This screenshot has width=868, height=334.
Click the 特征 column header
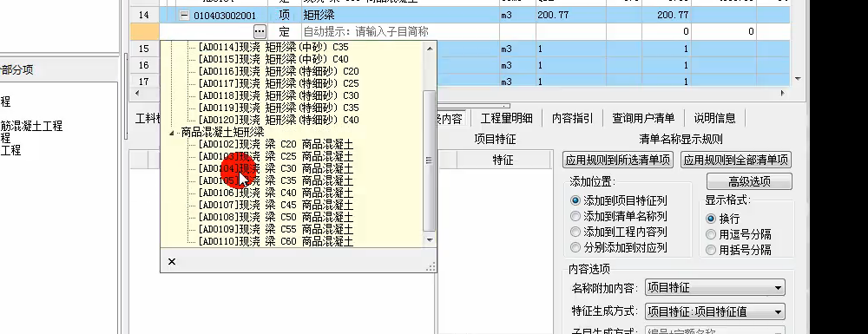(x=503, y=160)
